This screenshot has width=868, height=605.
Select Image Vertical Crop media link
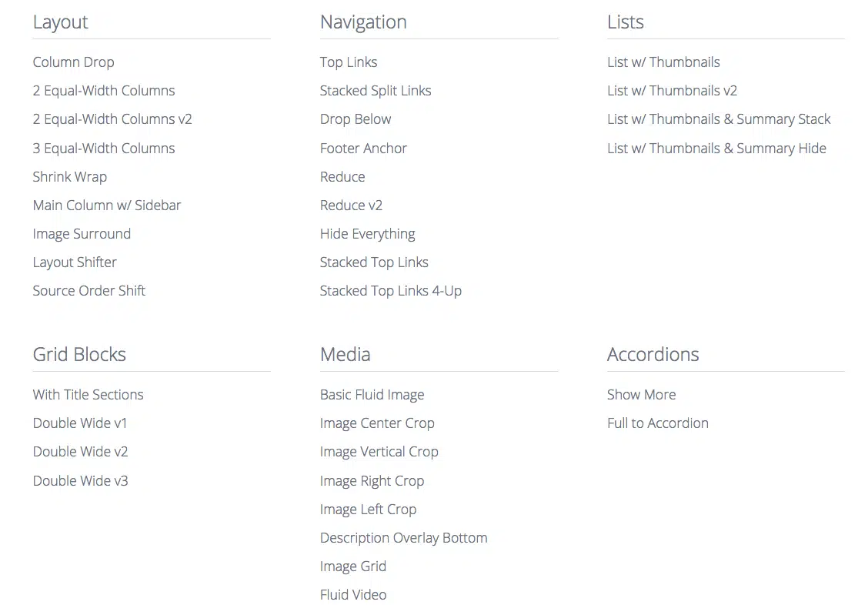379,452
